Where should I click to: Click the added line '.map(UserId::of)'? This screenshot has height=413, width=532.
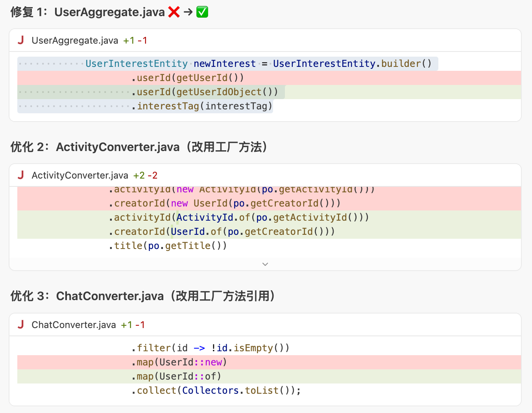[x=269, y=376]
